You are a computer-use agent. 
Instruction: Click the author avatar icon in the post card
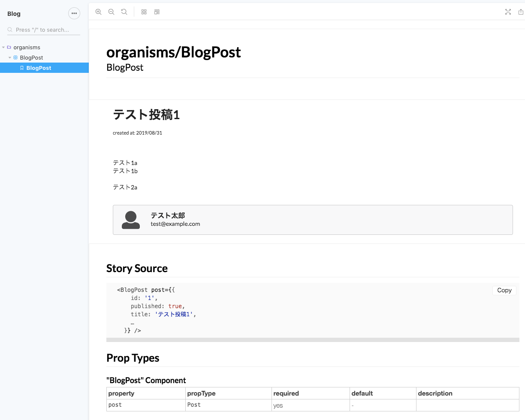[x=130, y=219]
